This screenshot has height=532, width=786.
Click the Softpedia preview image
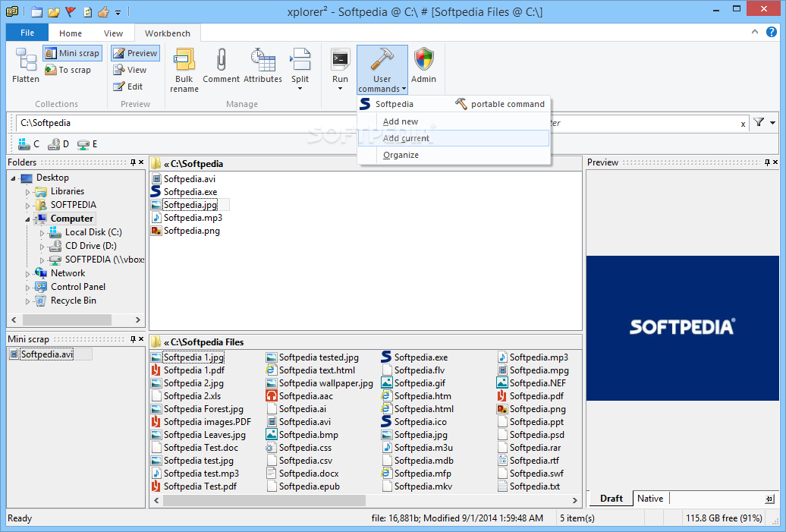pos(682,328)
